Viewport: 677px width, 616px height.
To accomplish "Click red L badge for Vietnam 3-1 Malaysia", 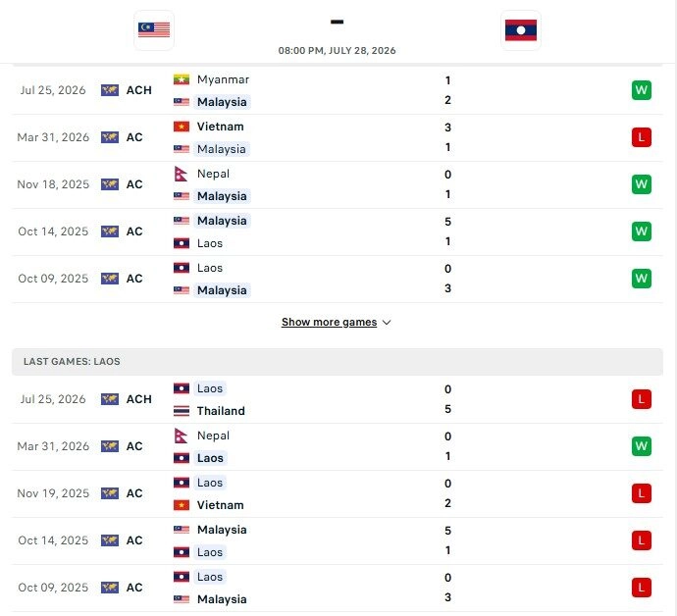I will pos(641,137).
